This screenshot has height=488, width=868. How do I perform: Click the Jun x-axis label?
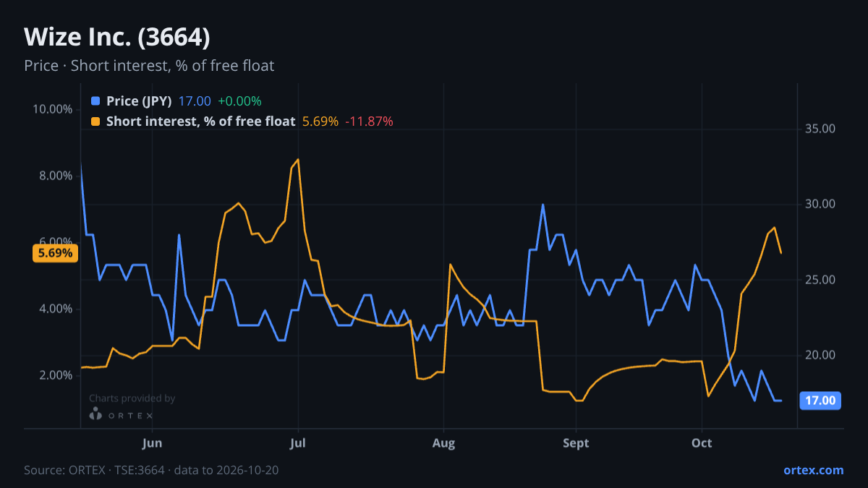152,443
